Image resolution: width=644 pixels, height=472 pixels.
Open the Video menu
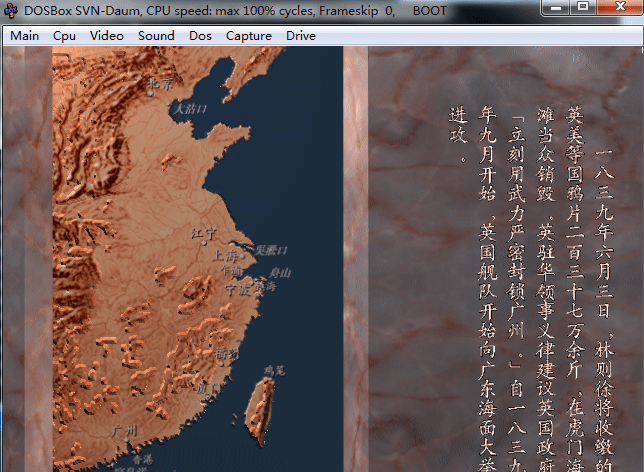(x=107, y=36)
